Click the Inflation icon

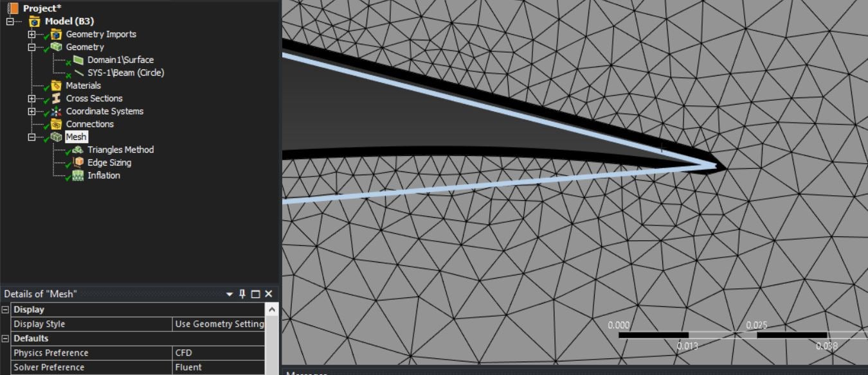78,175
